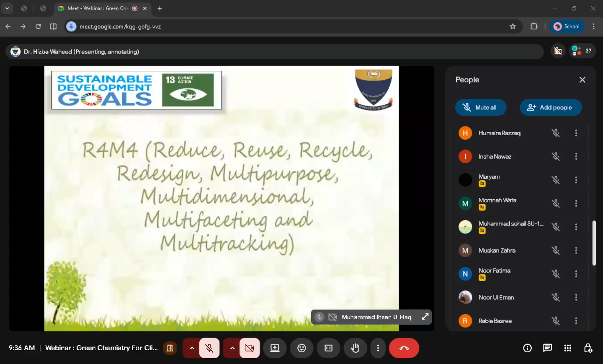
Task: Open the chat panel icon
Action: click(547, 348)
